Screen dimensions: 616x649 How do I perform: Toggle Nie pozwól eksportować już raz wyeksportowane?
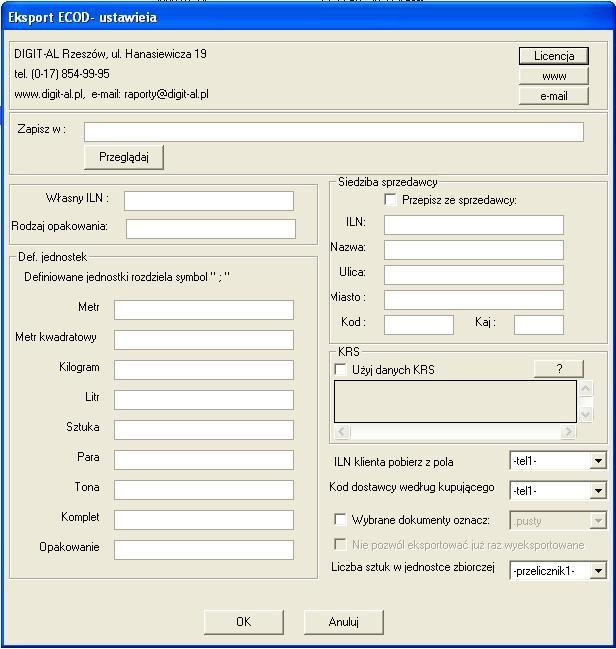pyautogui.click(x=340, y=544)
